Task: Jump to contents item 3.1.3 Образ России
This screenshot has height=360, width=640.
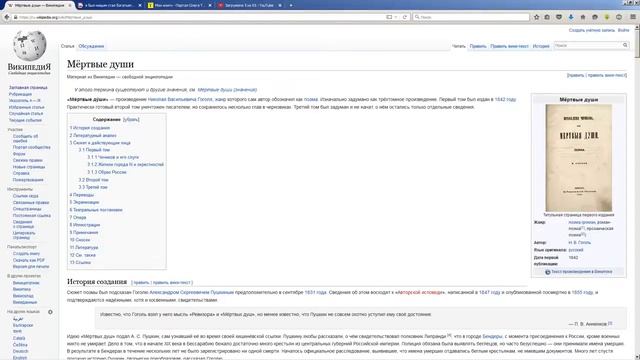Action: 107,172
